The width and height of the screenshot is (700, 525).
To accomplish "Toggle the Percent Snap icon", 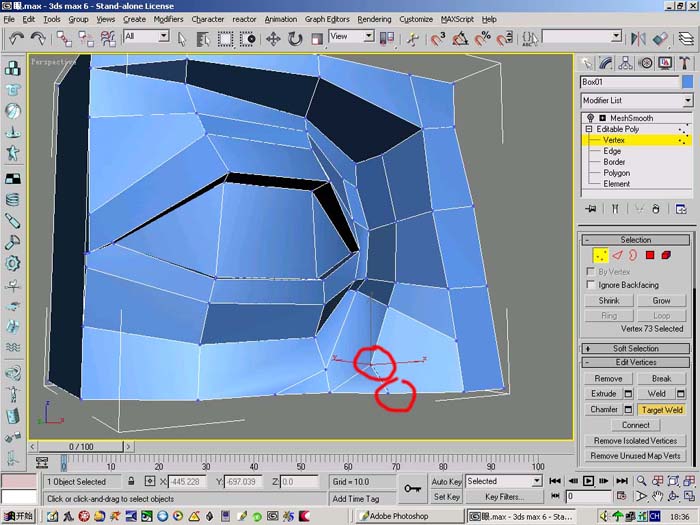I will [482, 39].
